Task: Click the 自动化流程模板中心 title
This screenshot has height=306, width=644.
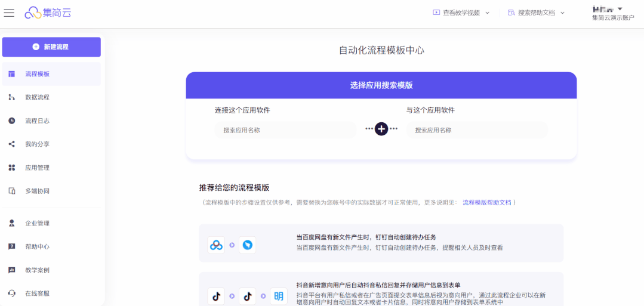Action: 381,51
